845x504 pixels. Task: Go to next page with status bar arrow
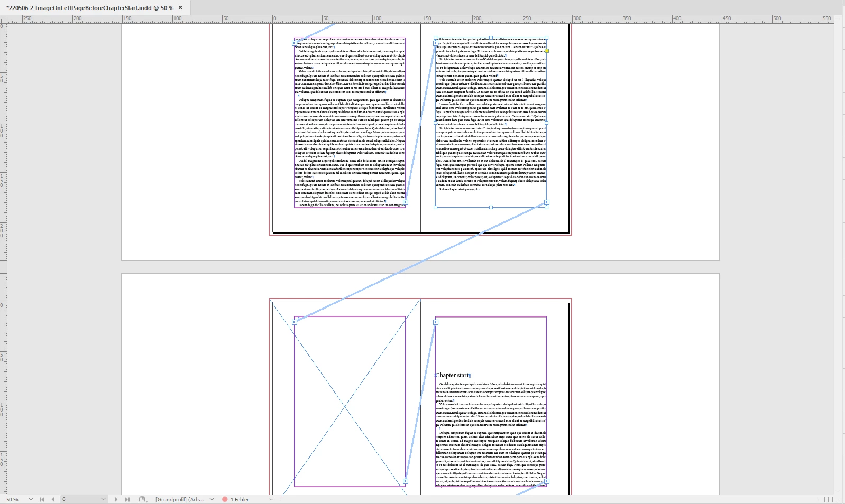click(116, 499)
